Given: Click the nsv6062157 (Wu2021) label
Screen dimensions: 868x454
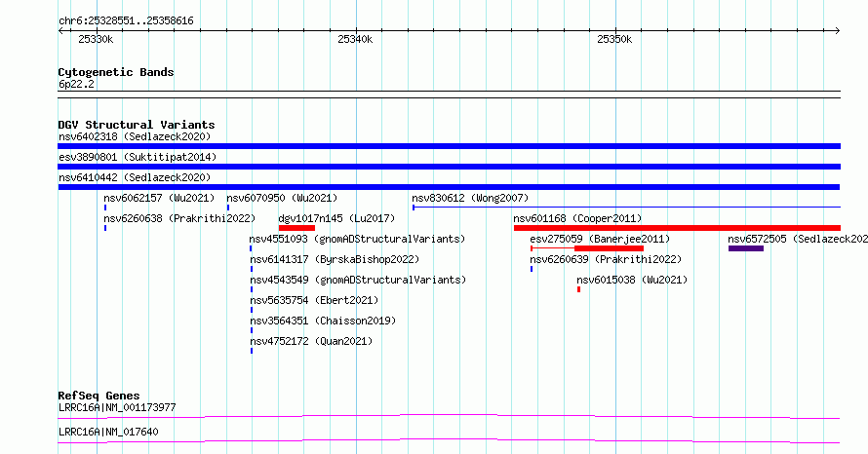Looking at the screenshot, I should (x=159, y=198).
